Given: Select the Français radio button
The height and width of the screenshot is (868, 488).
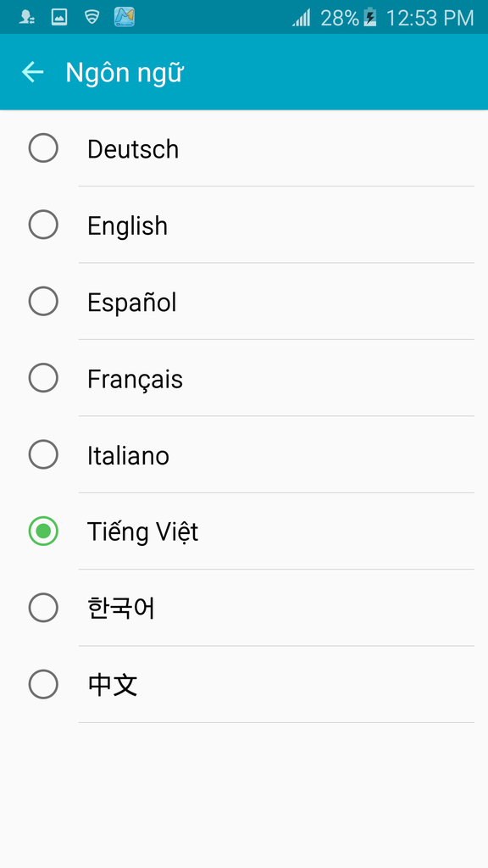Looking at the screenshot, I should 43,377.
